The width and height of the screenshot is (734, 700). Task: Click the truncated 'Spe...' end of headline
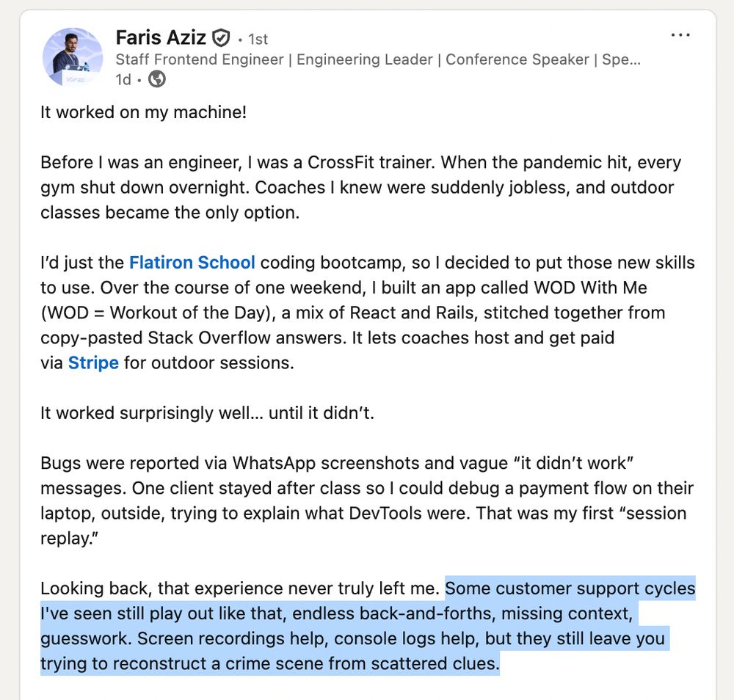(x=621, y=59)
